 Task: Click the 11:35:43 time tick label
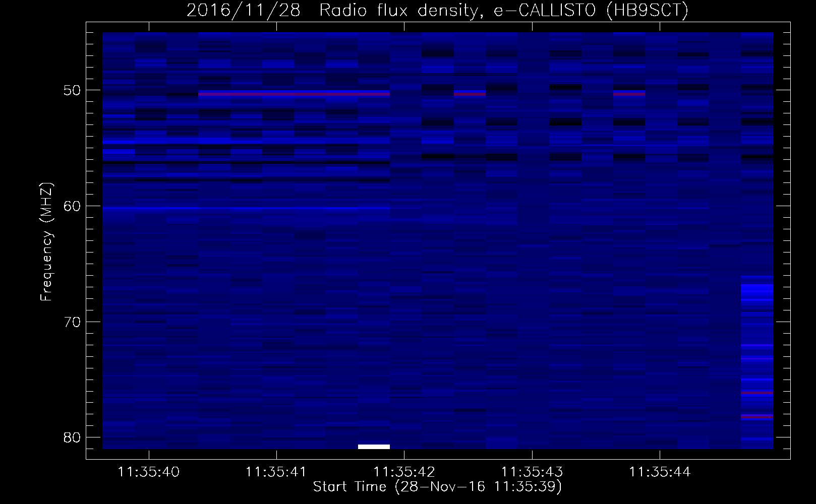tap(532, 472)
